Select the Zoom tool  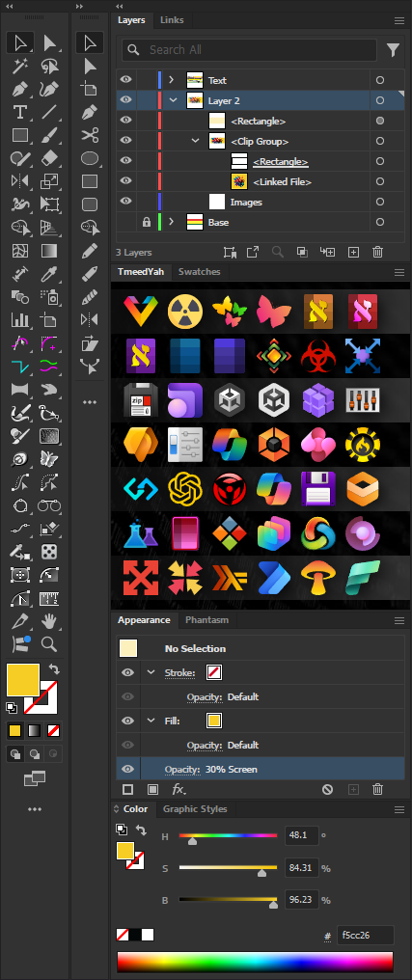pos(49,644)
